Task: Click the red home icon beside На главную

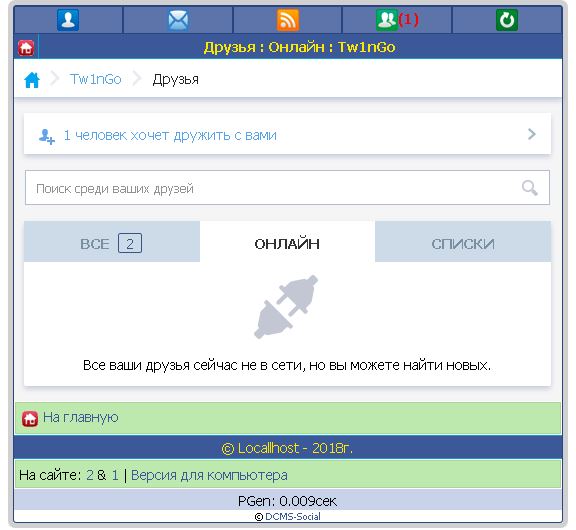Action: coord(30,418)
